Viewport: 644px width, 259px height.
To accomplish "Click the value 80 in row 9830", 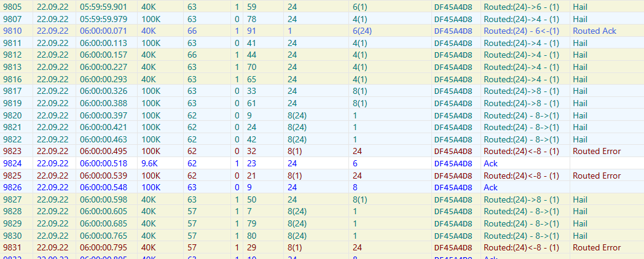I will click(252, 236).
